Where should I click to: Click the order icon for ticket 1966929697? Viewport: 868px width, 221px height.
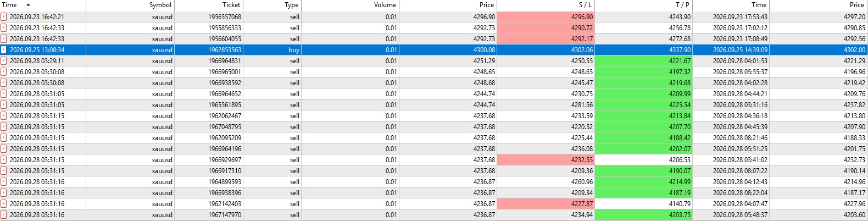coord(4,160)
